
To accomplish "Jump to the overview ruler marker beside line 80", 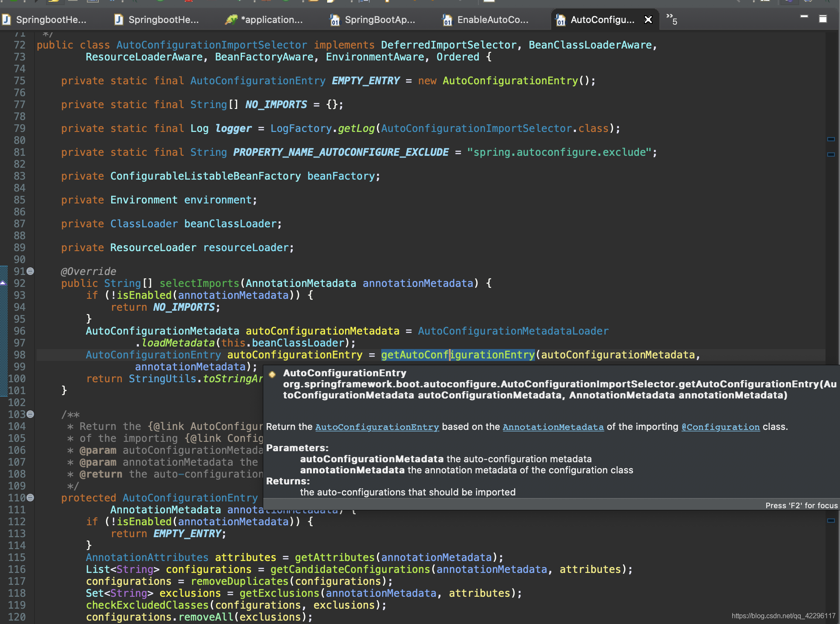I will point(831,139).
